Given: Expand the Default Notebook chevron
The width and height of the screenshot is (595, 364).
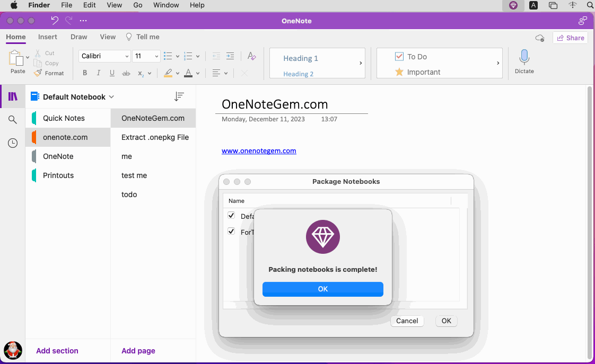Looking at the screenshot, I should tap(111, 97).
